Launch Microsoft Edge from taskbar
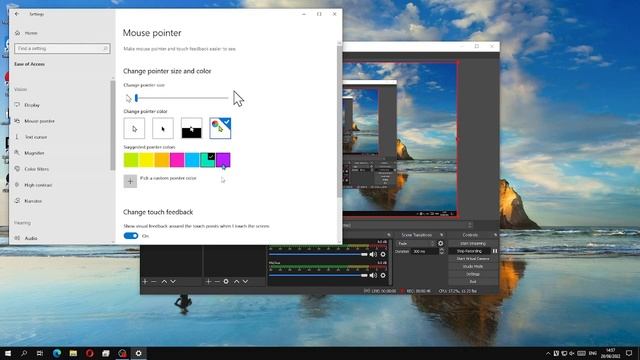Screen dimensions: 640x360 57,353
